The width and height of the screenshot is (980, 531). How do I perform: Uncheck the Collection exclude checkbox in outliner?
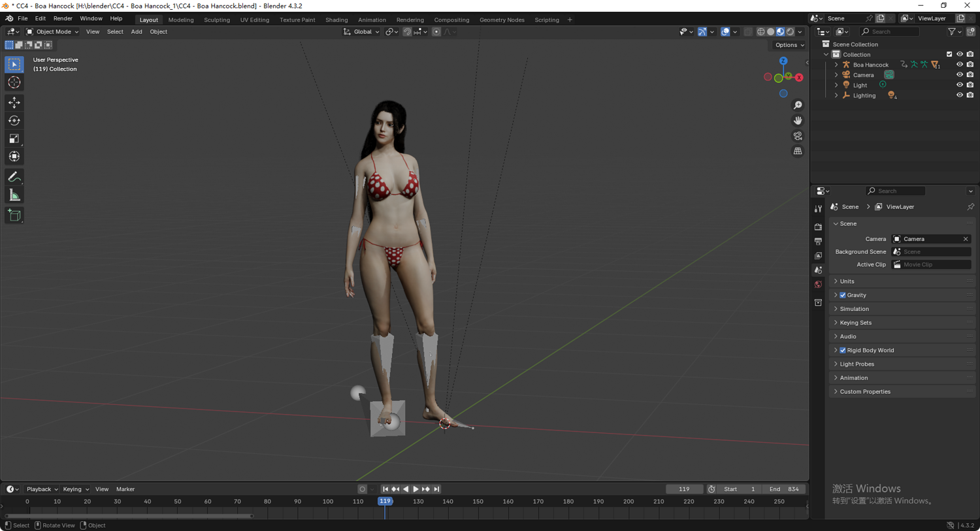[949, 54]
